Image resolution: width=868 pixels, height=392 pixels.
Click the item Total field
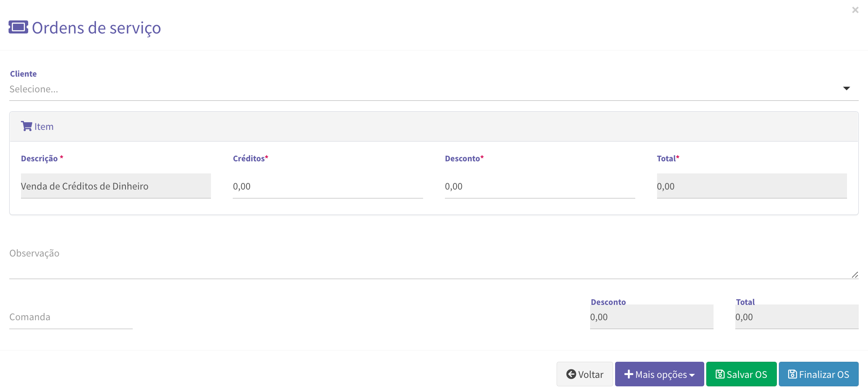(x=751, y=186)
